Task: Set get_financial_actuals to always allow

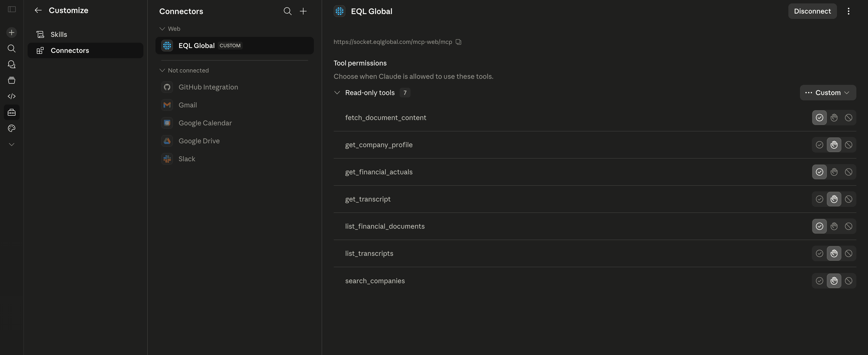Action: point(820,172)
